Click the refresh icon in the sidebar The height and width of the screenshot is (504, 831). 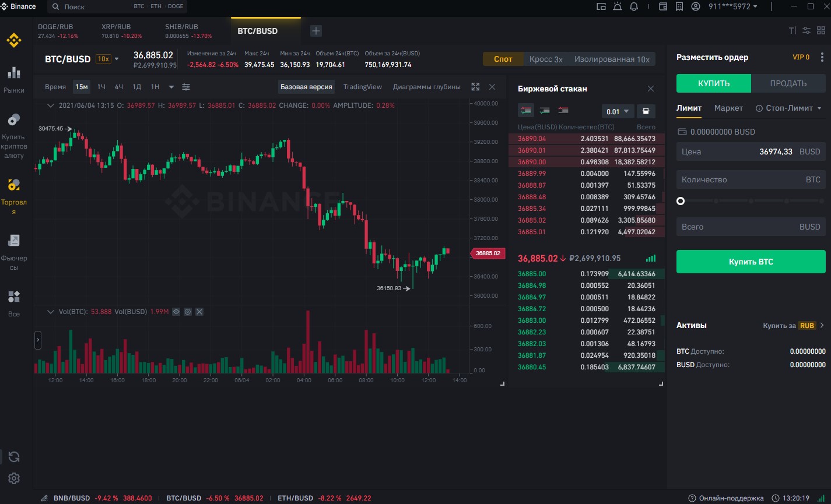click(14, 457)
